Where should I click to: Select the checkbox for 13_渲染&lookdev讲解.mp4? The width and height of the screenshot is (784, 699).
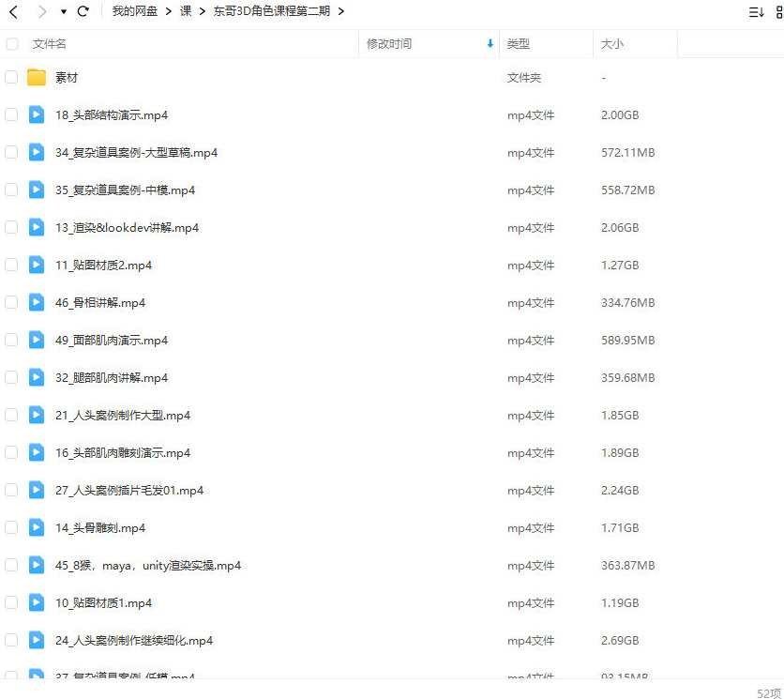pyautogui.click(x=12, y=227)
